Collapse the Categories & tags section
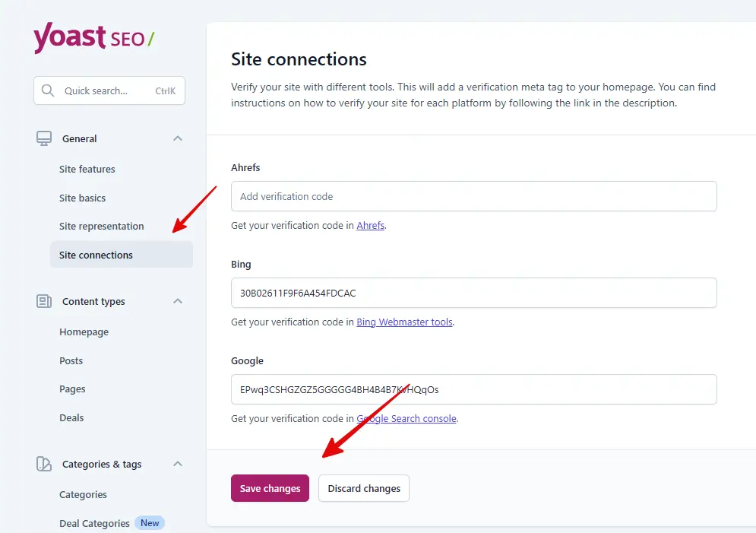 click(x=177, y=464)
